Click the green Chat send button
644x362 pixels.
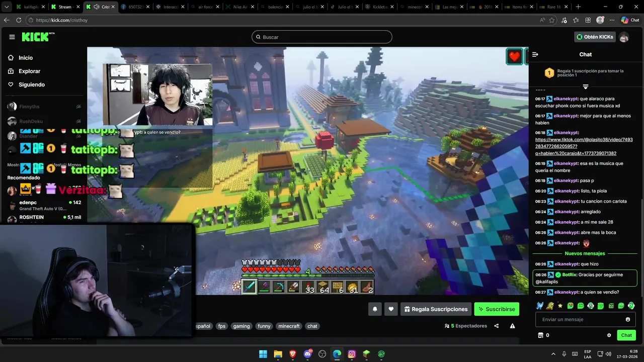pos(626,335)
